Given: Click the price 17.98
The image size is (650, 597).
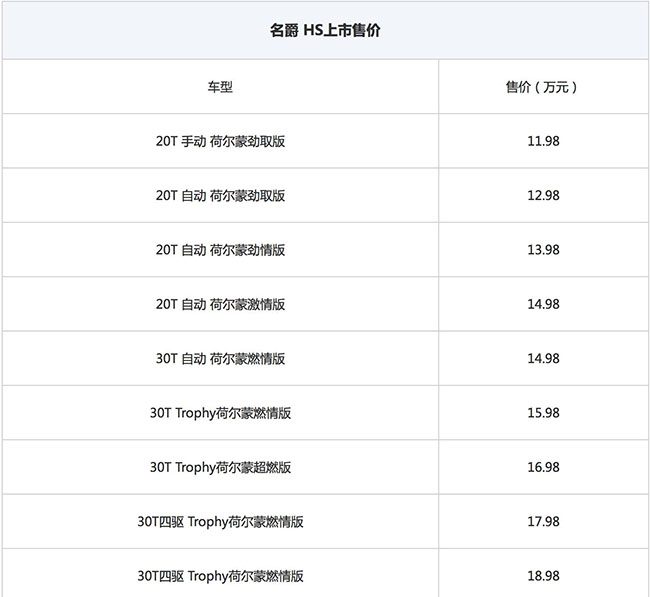Looking at the screenshot, I should 543,522.
